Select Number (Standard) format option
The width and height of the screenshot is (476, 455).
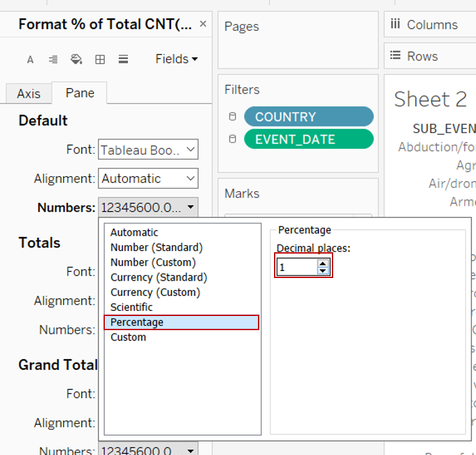coord(156,247)
